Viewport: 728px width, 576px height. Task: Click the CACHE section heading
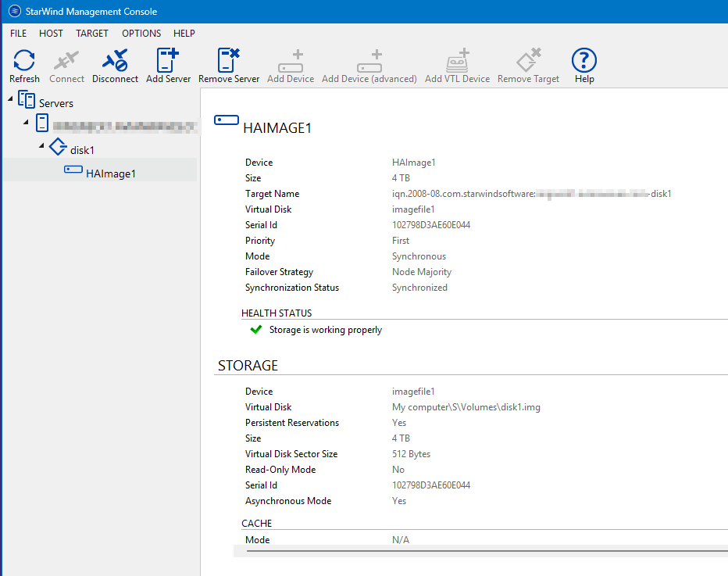(257, 523)
